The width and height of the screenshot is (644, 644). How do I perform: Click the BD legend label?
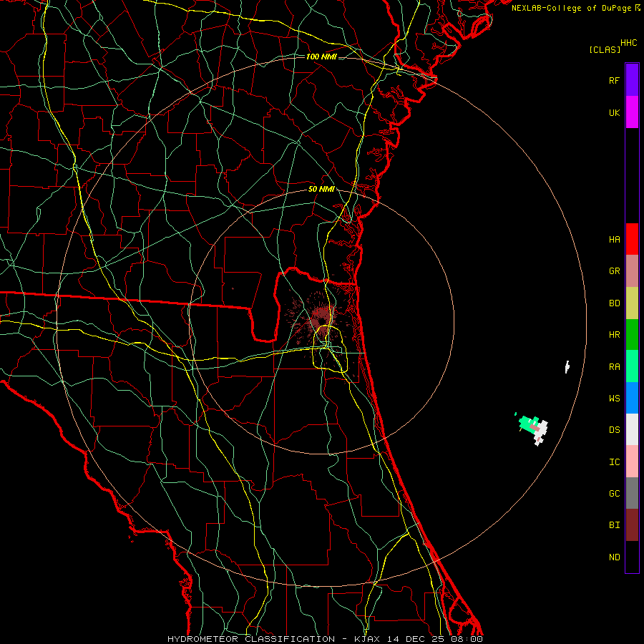point(614,303)
